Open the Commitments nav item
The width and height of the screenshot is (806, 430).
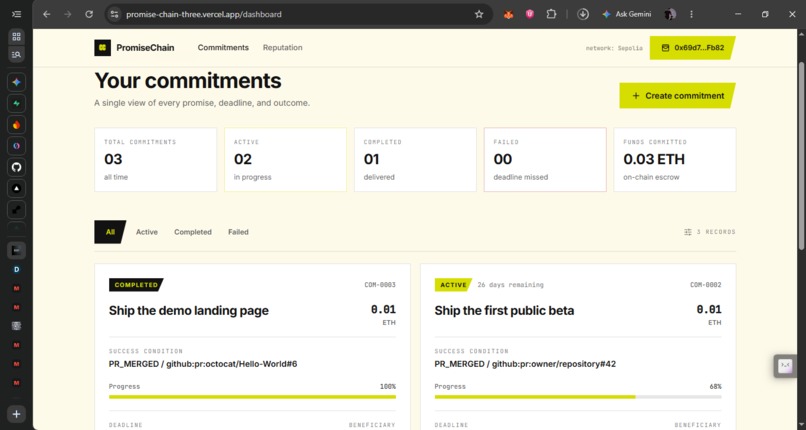223,48
